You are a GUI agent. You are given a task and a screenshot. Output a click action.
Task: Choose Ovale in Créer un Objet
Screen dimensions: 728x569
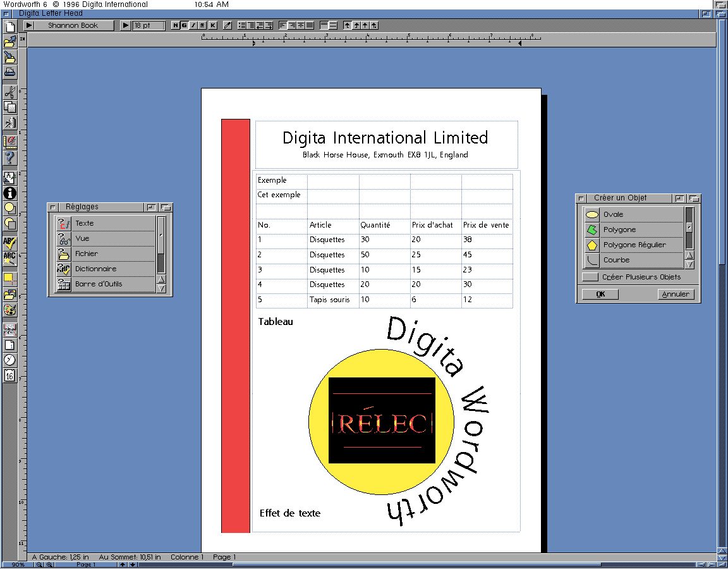[633, 214]
